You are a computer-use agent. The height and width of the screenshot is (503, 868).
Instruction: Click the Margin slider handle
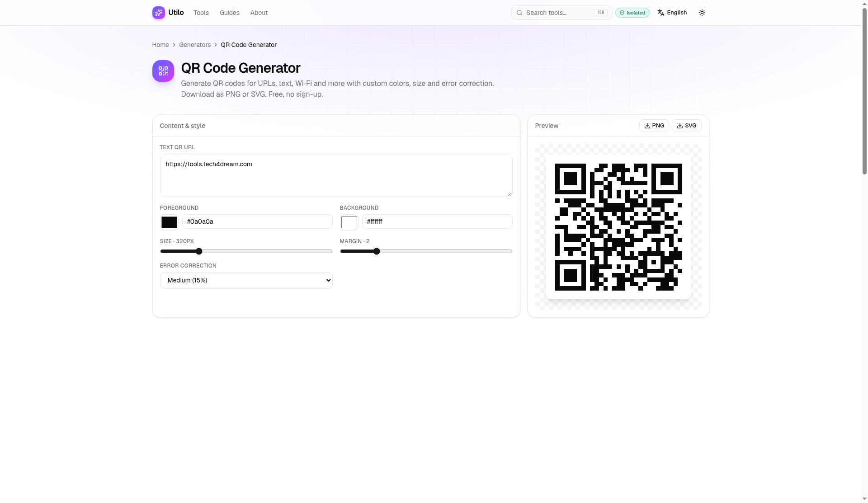(377, 251)
